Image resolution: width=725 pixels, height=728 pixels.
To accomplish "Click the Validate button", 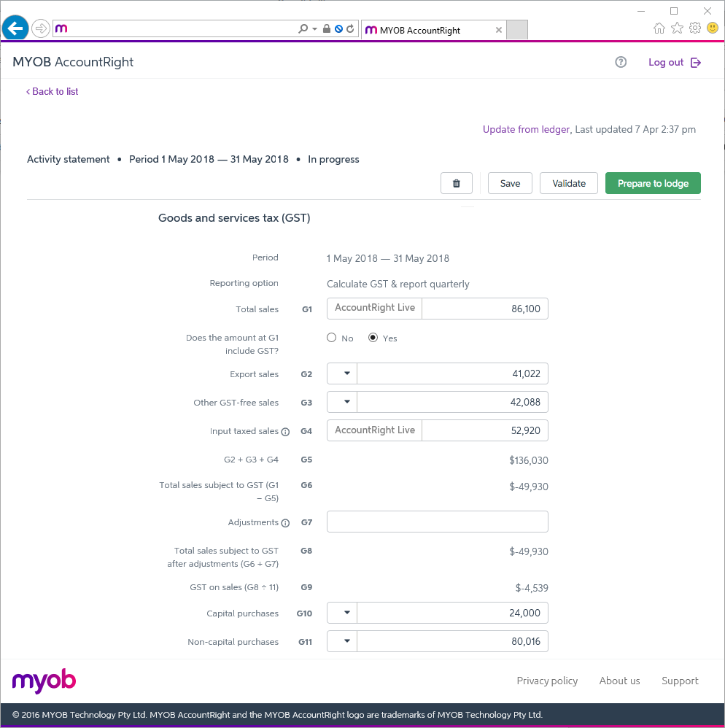I will click(568, 183).
